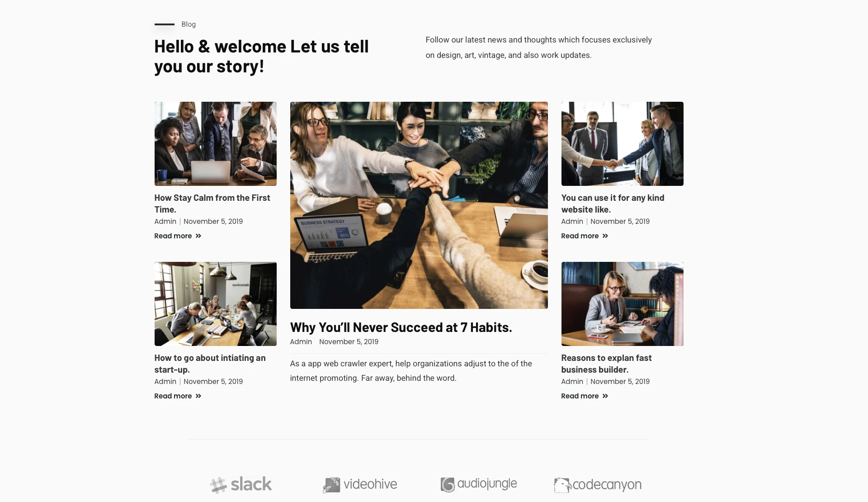The width and height of the screenshot is (868, 502).
Task: Open the office long-table meeting thumbnail
Action: point(215,304)
